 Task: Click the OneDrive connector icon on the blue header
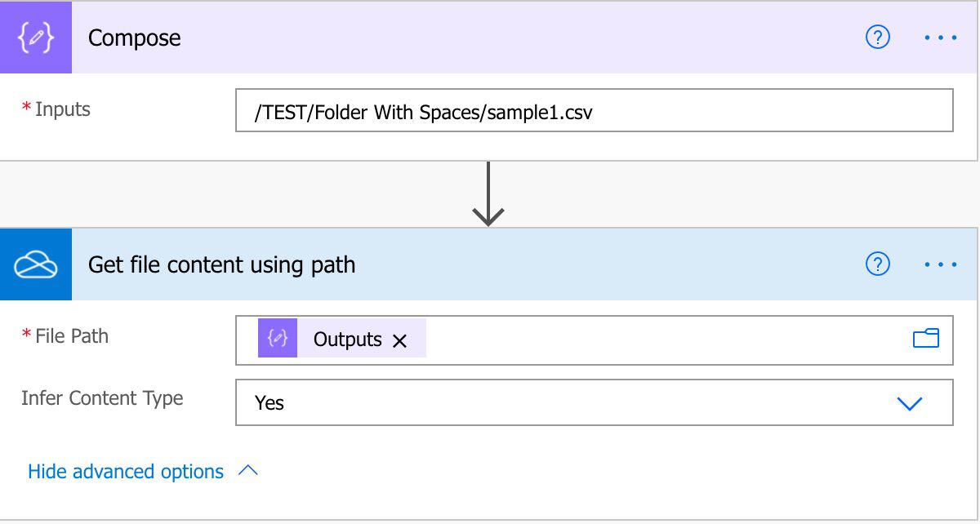tap(36, 264)
